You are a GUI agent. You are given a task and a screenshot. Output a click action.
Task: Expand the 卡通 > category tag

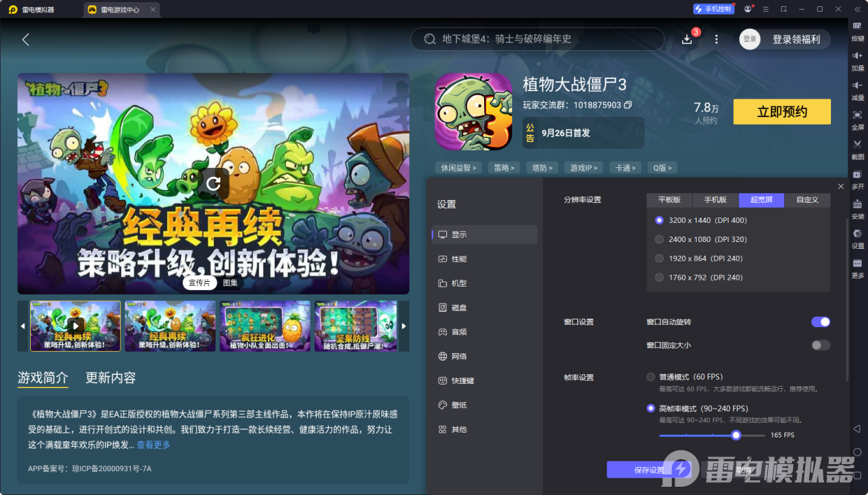click(625, 167)
